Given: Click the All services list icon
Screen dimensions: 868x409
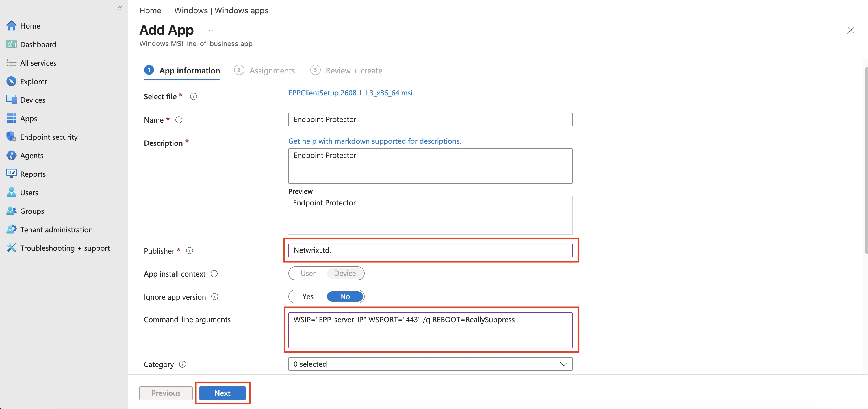Looking at the screenshot, I should pyautogui.click(x=11, y=63).
